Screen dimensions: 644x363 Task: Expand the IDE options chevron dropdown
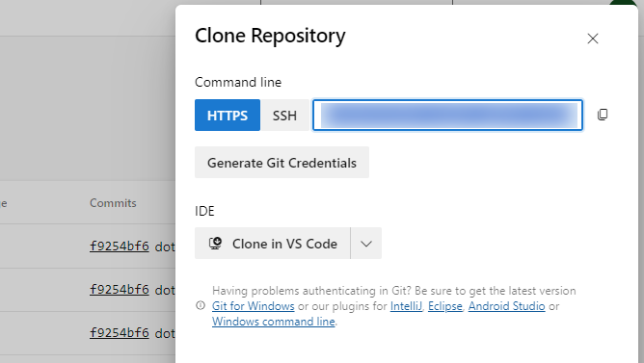366,244
